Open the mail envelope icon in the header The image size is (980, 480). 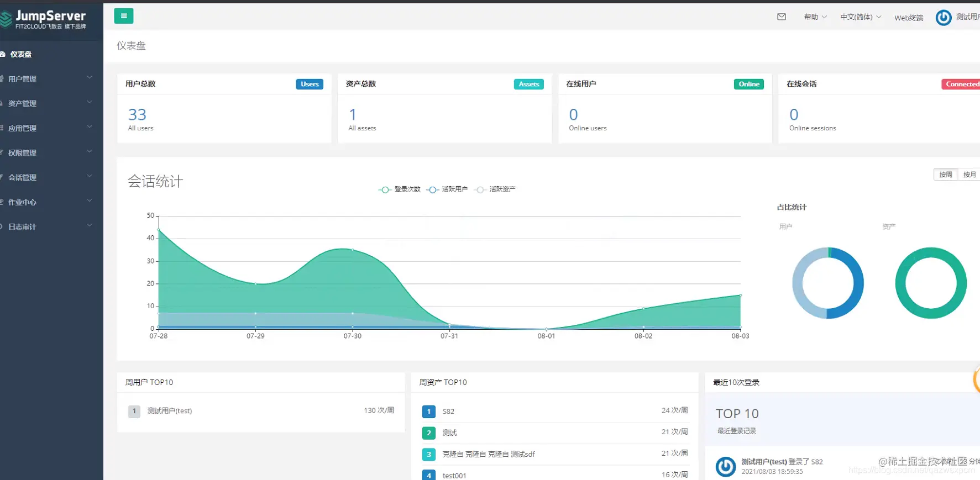[x=782, y=17]
